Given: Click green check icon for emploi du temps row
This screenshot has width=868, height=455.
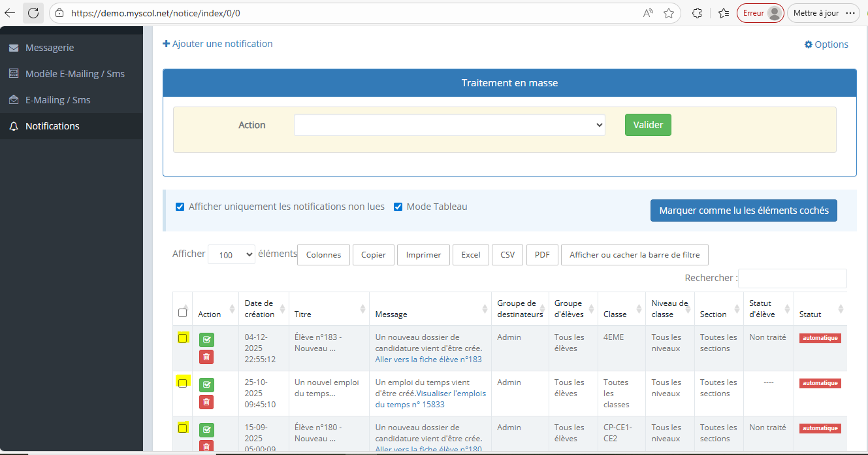Looking at the screenshot, I should [206, 384].
